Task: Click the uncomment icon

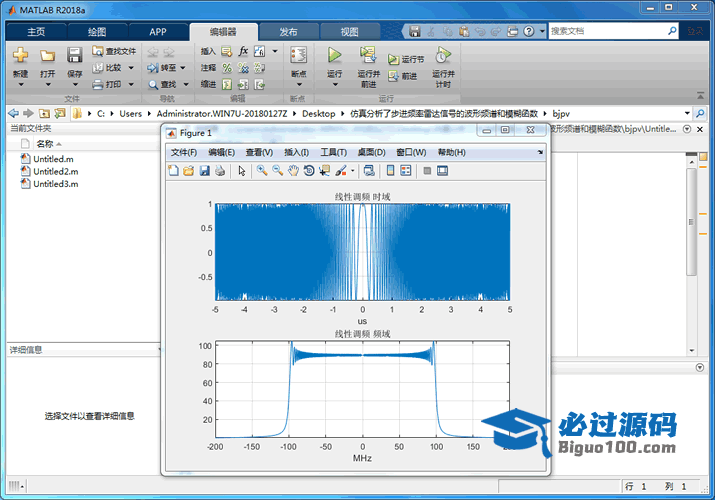Action: coord(243,68)
